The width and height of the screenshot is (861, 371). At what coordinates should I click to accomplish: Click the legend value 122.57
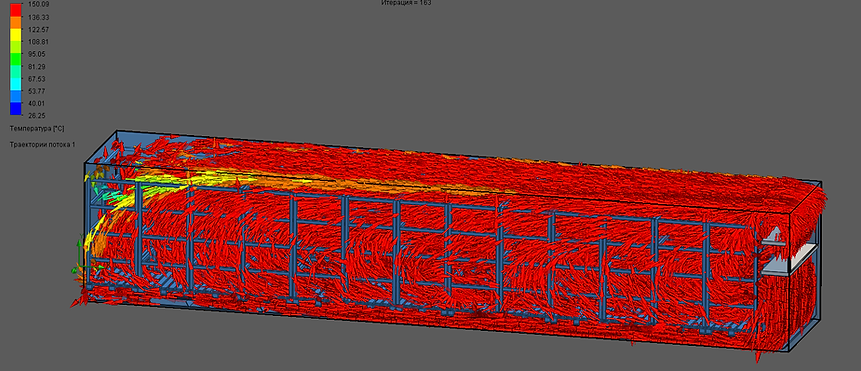(x=37, y=30)
